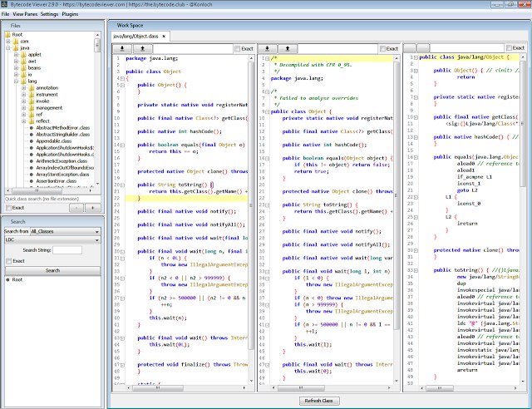Open Appendable.class in the Files tree

click(53, 141)
